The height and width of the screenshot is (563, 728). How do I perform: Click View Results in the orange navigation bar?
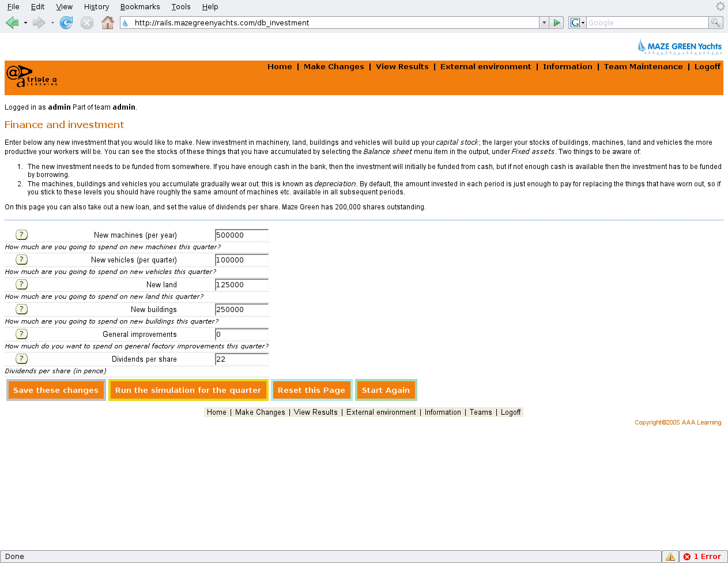(x=402, y=67)
